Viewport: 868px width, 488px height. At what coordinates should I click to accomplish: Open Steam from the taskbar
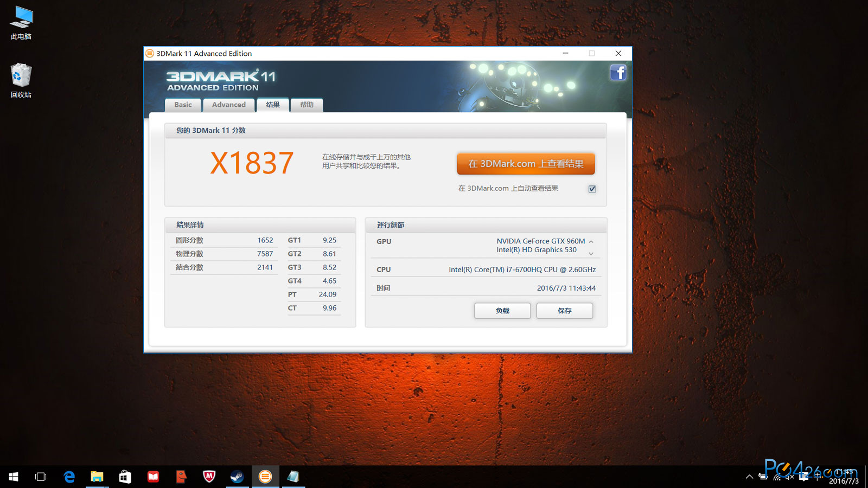coord(237,477)
